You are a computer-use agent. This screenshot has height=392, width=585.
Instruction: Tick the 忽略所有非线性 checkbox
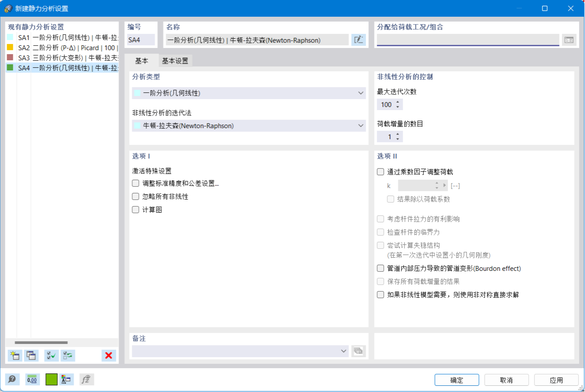point(136,196)
